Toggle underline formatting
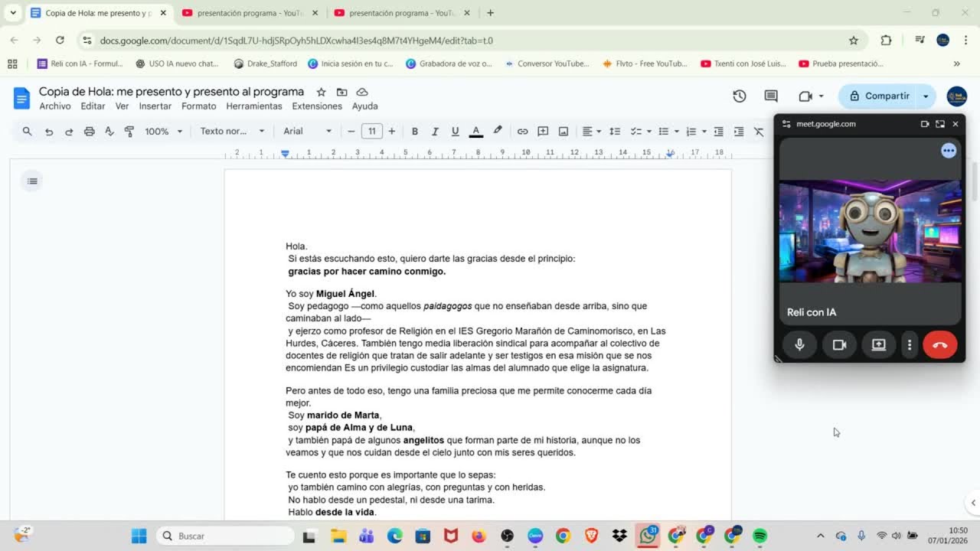Image resolution: width=980 pixels, height=551 pixels. point(455,132)
